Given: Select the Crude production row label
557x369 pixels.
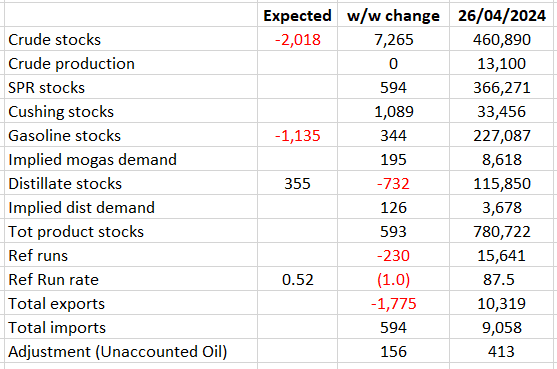Looking at the screenshot, I should click(131, 63).
